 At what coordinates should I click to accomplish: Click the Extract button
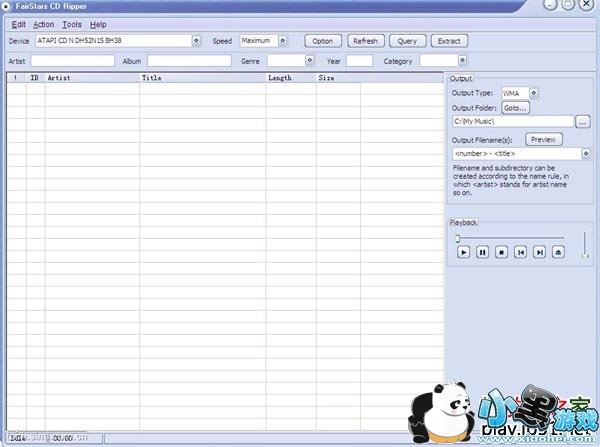coord(449,41)
